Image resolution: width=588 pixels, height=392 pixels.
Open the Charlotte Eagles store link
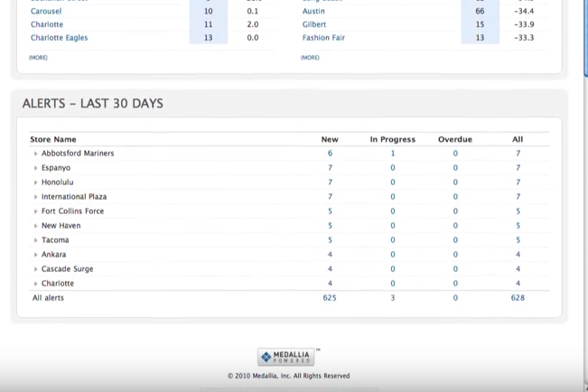pyautogui.click(x=59, y=38)
